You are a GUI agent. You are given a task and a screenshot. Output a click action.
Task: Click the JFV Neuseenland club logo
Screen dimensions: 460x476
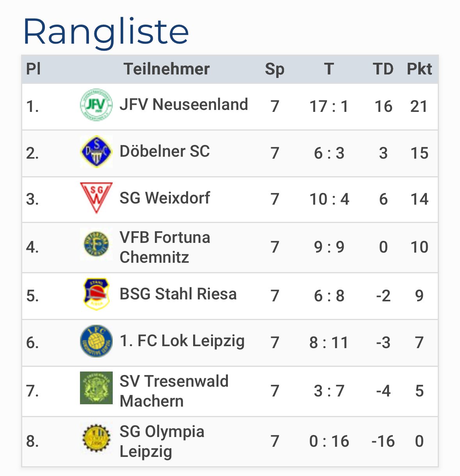[96, 105]
